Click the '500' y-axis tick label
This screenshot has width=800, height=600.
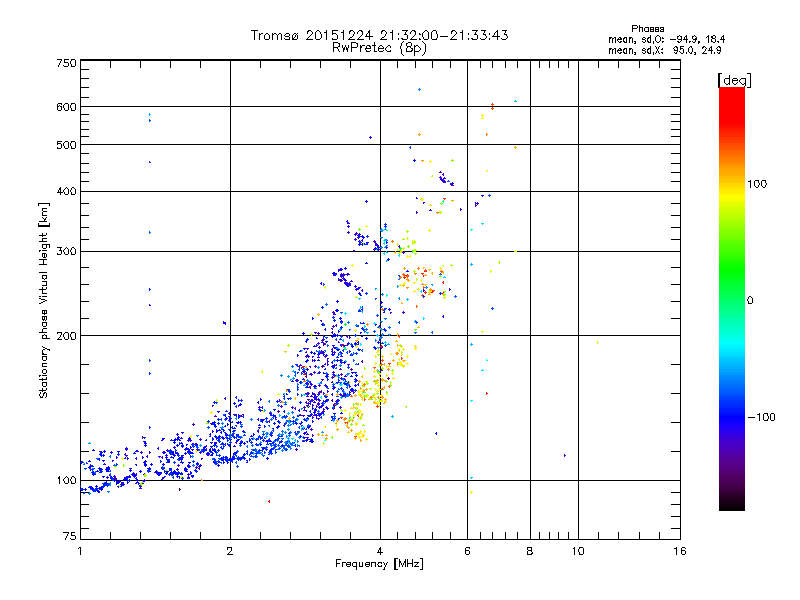click(66, 145)
